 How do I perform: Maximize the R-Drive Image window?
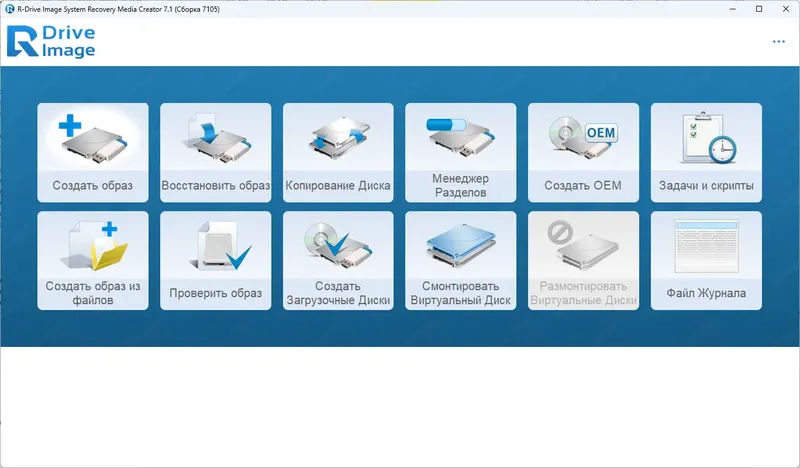(x=759, y=9)
